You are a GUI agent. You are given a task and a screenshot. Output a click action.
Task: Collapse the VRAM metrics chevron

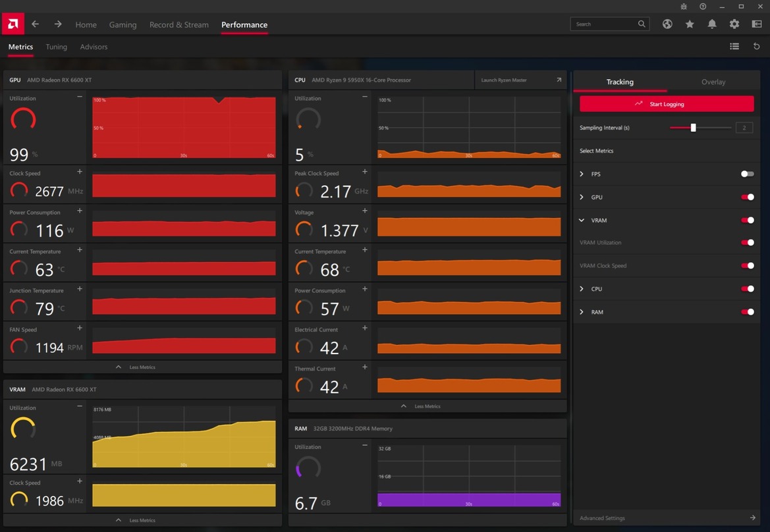coord(582,220)
